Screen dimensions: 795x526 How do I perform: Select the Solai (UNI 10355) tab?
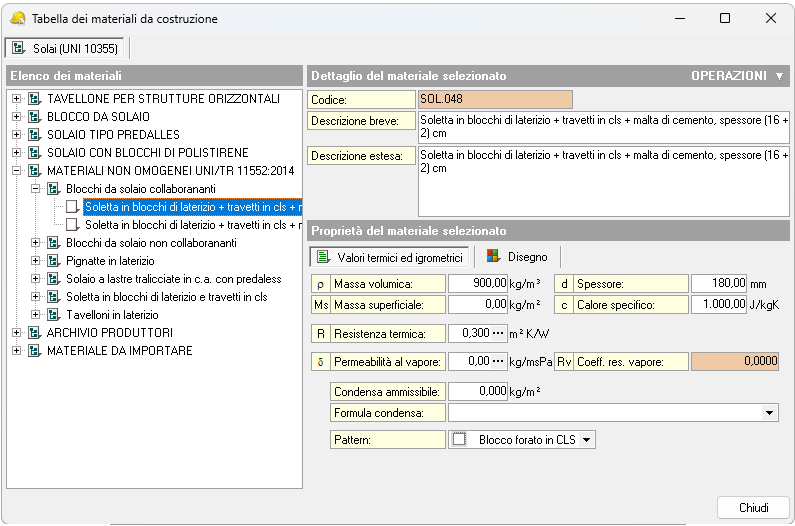point(67,48)
